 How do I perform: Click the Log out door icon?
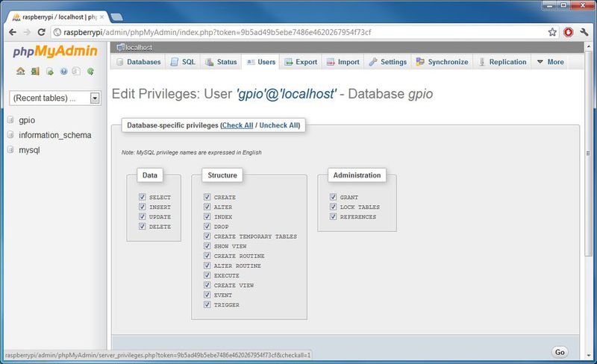click(35, 71)
